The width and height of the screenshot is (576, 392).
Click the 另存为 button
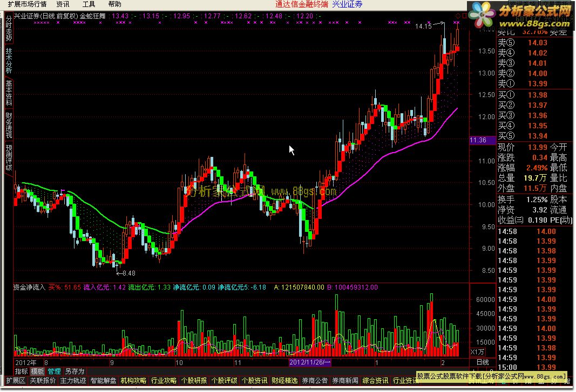click(74, 372)
